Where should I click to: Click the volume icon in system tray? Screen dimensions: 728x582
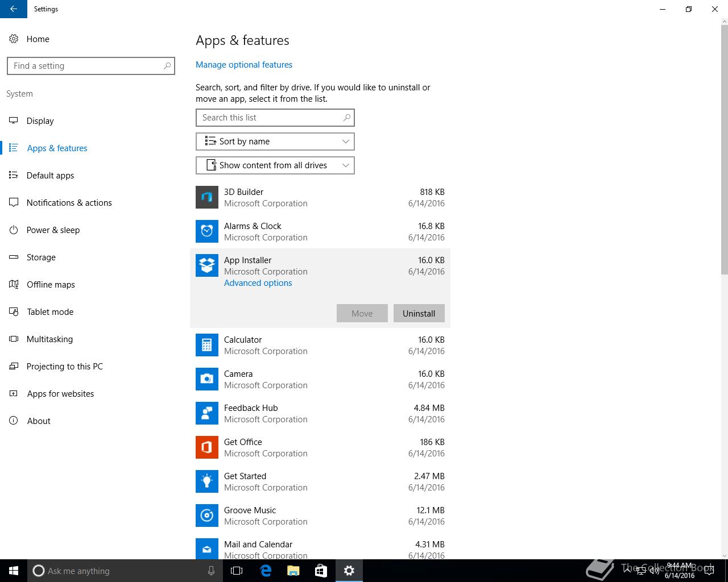pos(654,571)
